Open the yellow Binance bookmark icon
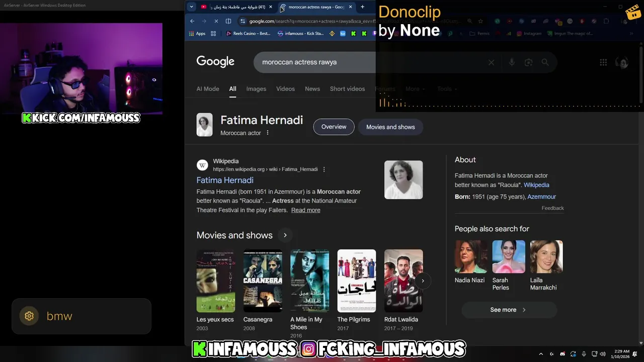The image size is (644, 362). click(332, 34)
